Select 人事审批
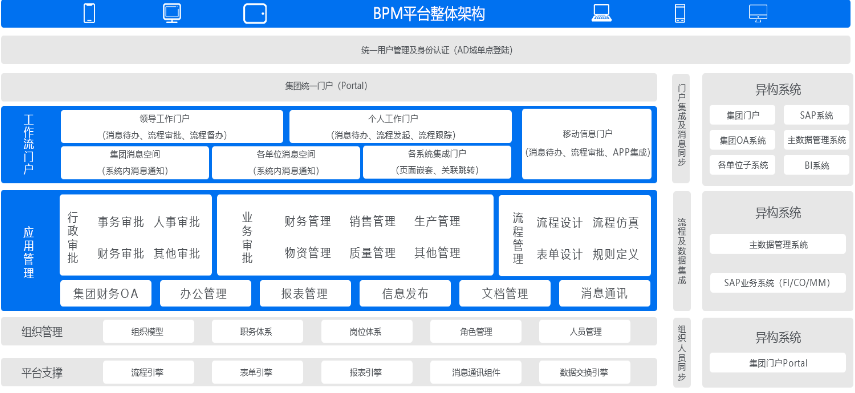Screen dimensions: 855x393 coord(177,222)
